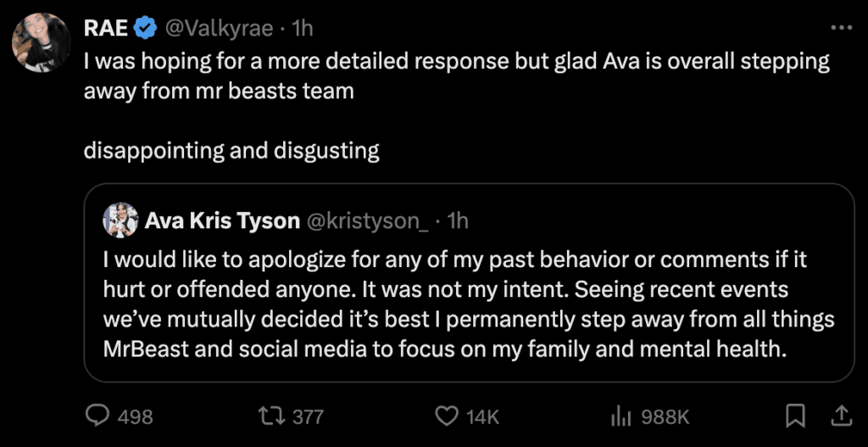The image size is (868, 447).
Task: Click the 1h timestamp beside @Valkyrae
Action: pos(303,29)
